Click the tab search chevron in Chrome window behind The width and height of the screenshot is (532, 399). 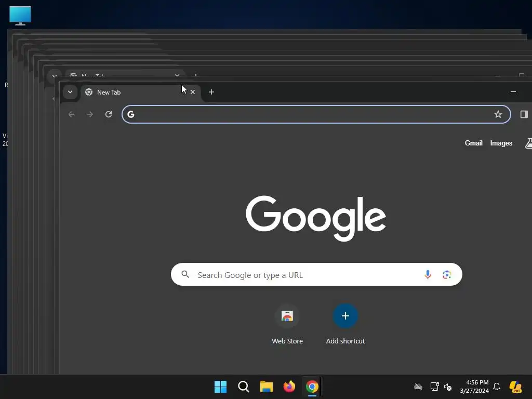coord(54,76)
